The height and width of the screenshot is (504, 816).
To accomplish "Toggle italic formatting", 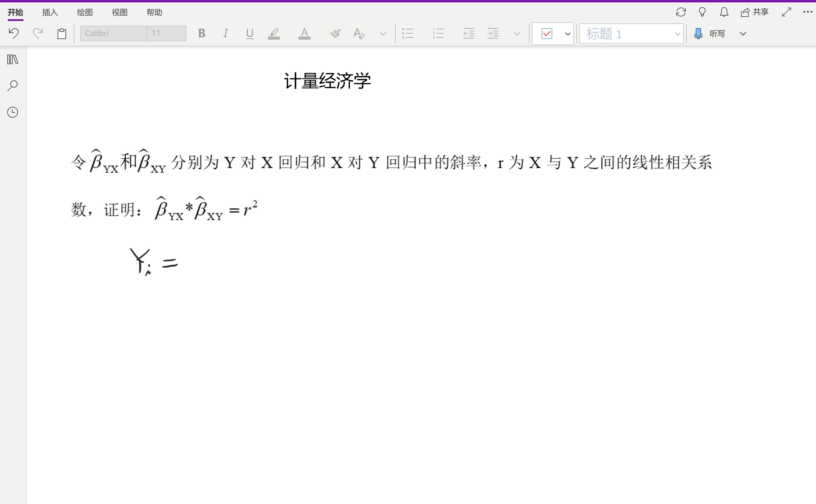I will point(226,33).
